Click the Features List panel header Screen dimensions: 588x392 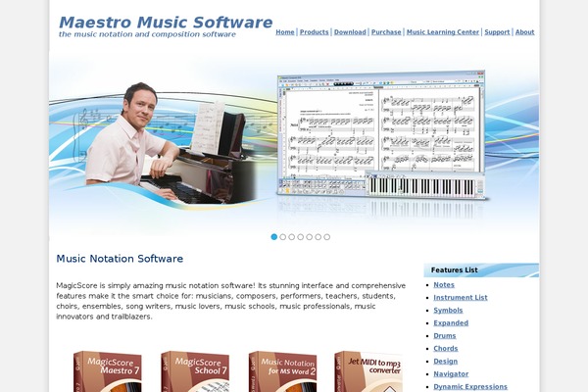point(481,270)
